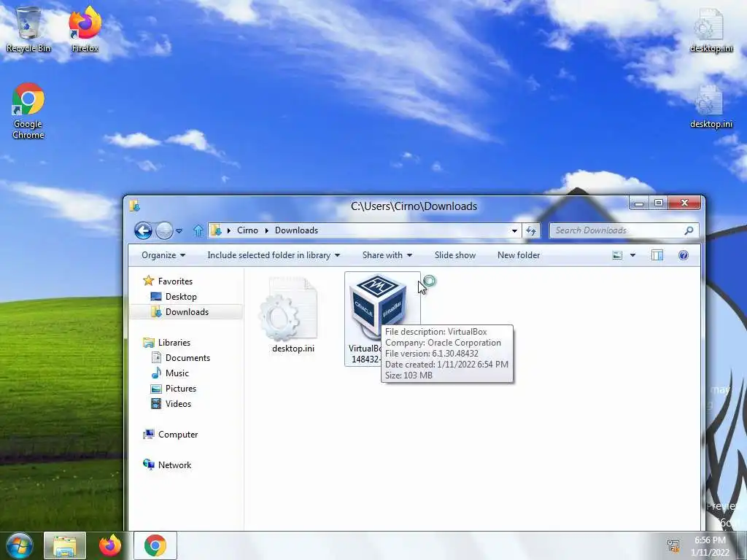Go back with Explorer's Back arrow
747x560 pixels.
(143, 230)
